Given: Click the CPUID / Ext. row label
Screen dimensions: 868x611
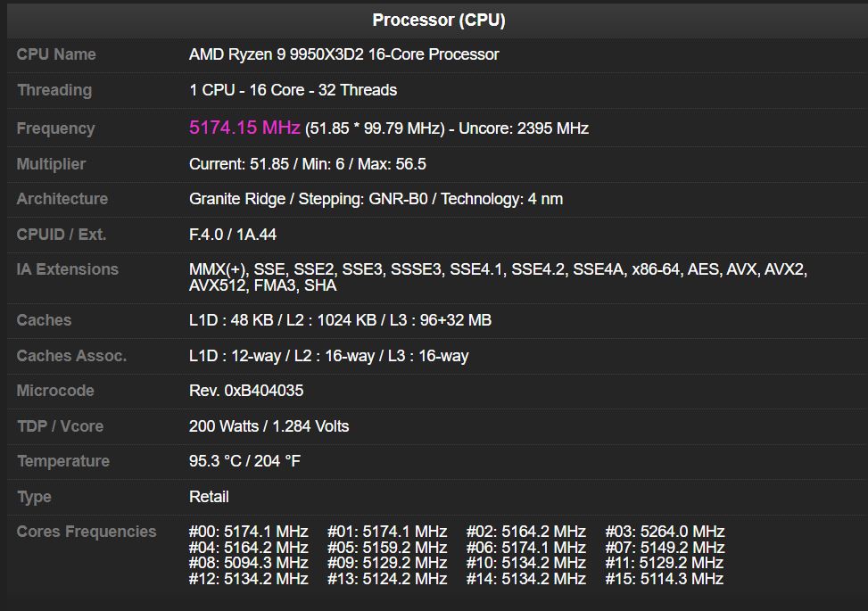Looking at the screenshot, I should click(x=54, y=234).
